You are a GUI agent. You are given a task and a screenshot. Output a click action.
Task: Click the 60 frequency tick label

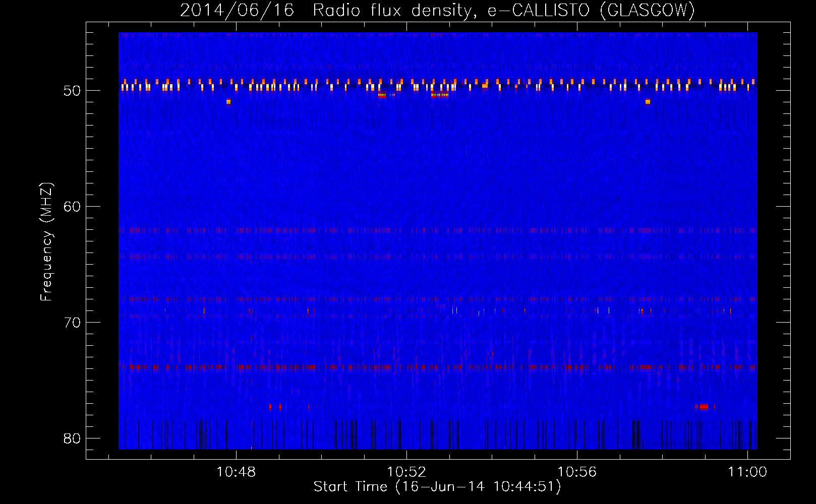72,207
